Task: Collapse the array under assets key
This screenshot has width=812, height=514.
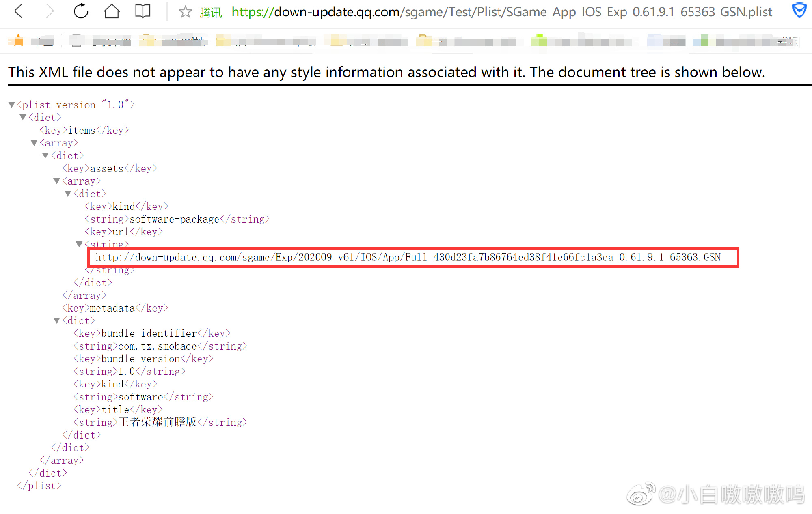Action: tap(57, 181)
